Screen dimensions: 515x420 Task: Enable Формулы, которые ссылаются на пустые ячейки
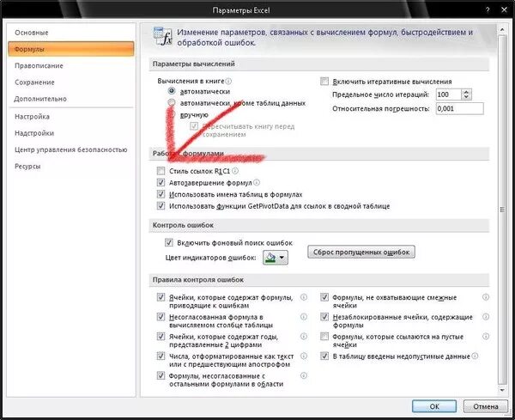coord(324,337)
